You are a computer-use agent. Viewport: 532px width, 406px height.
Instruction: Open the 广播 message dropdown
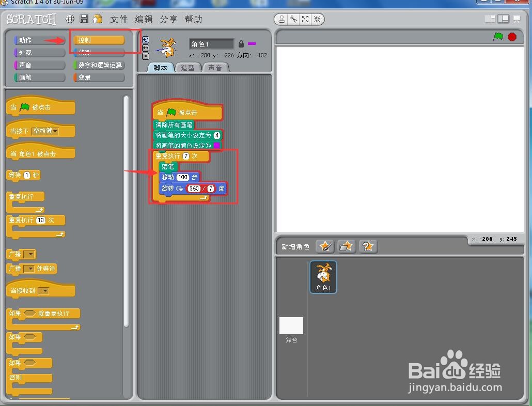click(29, 254)
